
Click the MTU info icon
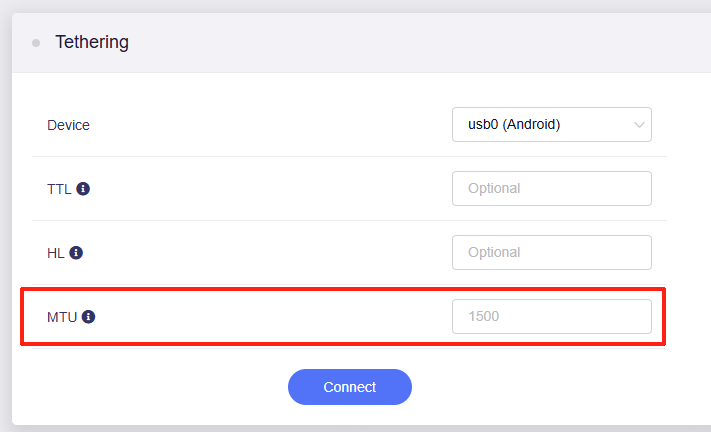coord(88,317)
